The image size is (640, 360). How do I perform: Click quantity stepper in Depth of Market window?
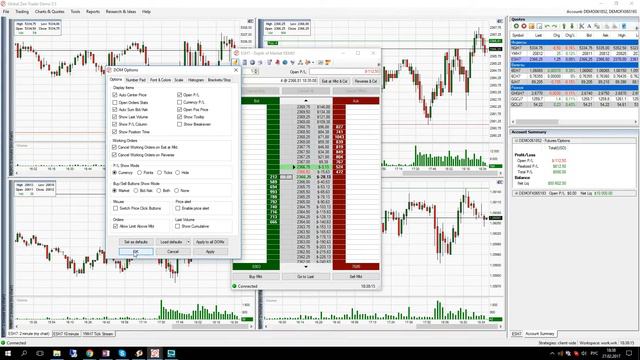coord(256,71)
